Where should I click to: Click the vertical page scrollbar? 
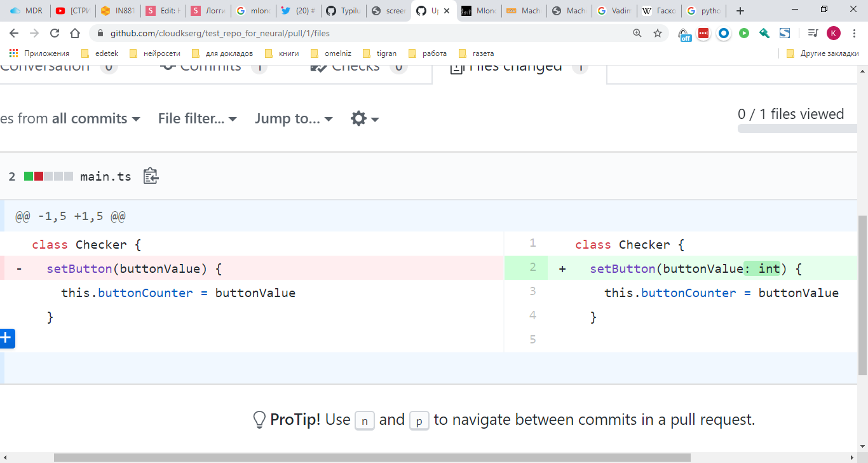click(x=862, y=295)
